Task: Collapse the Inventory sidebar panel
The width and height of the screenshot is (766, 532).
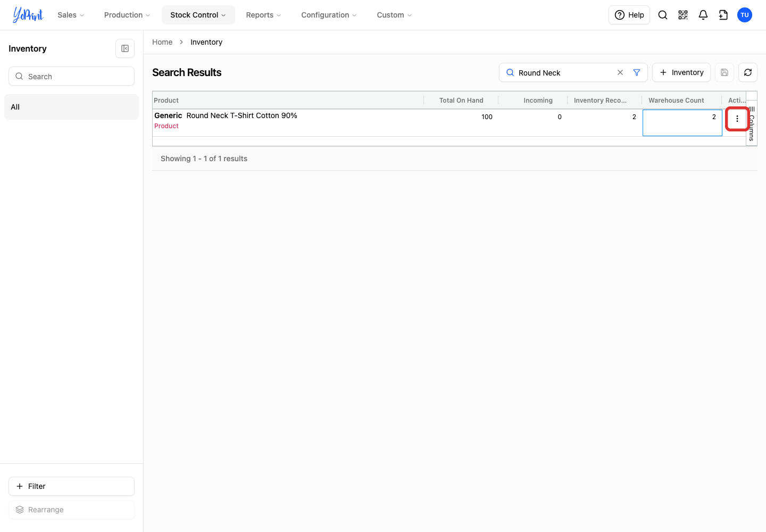Action: (125, 48)
